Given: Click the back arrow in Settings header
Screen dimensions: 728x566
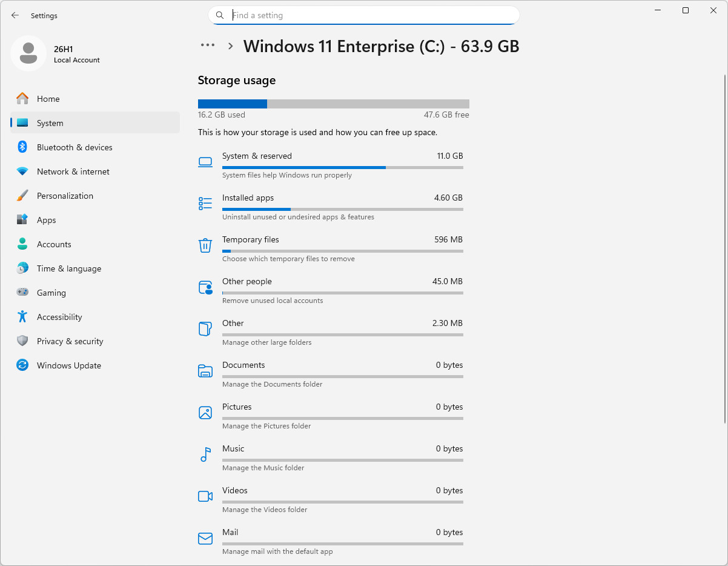Looking at the screenshot, I should pyautogui.click(x=15, y=15).
